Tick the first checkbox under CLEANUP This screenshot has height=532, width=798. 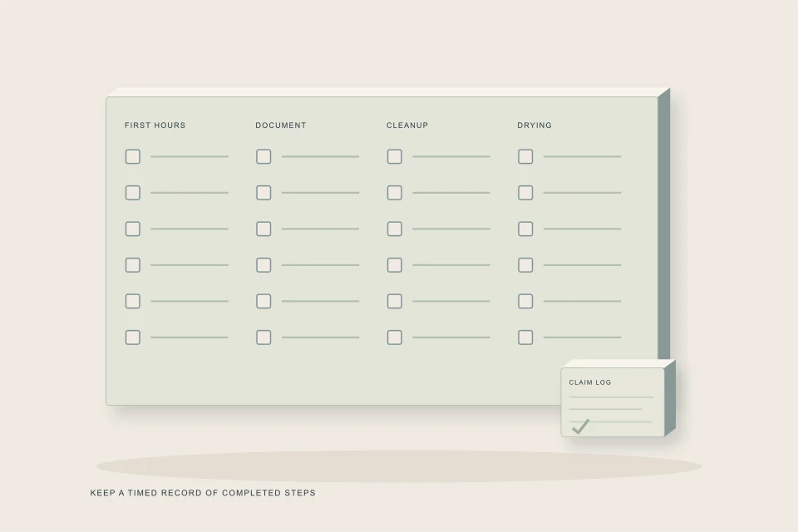(394, 156)
